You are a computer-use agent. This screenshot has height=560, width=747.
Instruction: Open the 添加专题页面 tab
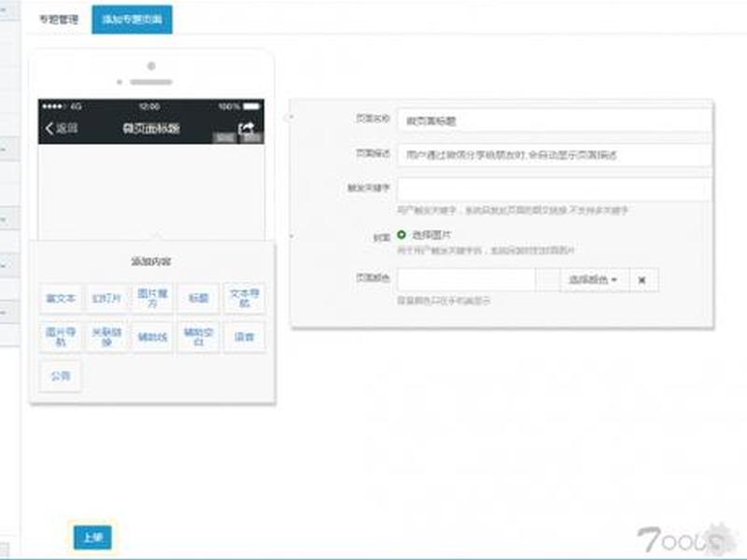coord(132,20)
